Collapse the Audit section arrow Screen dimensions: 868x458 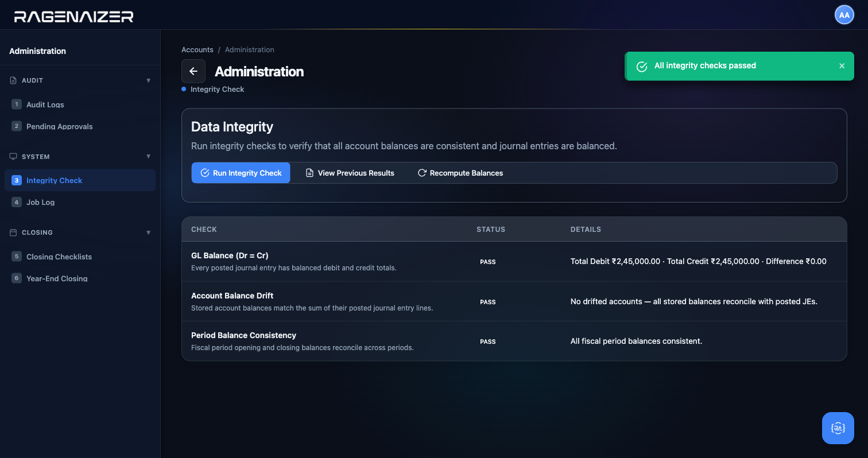(149, 80)
